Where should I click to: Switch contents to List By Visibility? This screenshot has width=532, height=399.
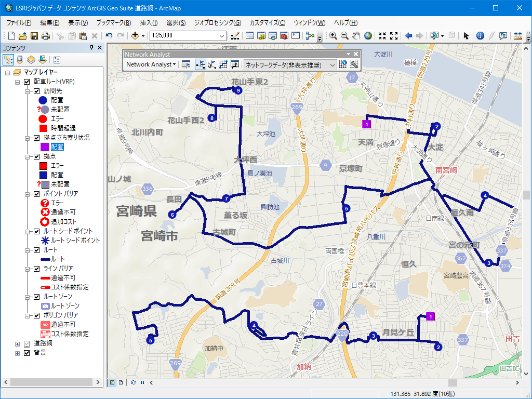pos(31,60)
